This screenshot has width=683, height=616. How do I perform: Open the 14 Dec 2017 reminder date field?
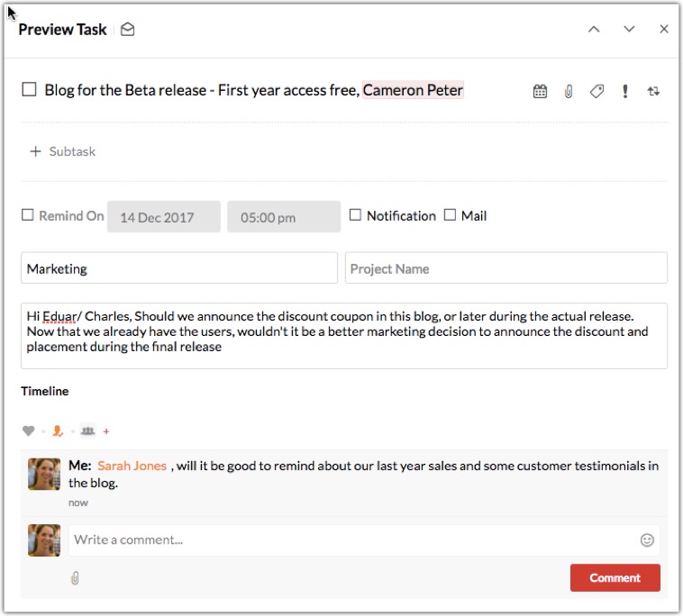coord(164,217)
